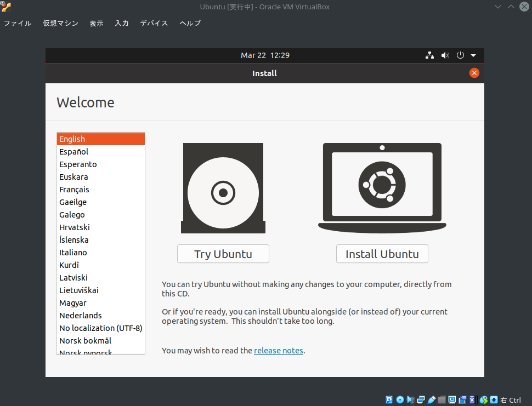Select Français in the language list
This screenshot has height=406, width=532.
pos(101,190)
